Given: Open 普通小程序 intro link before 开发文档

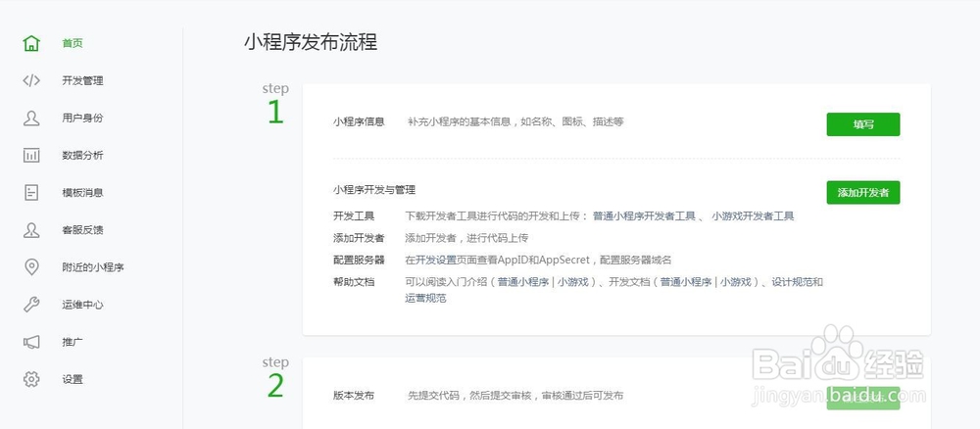Looking at the screenshot, I should (523, 282).
